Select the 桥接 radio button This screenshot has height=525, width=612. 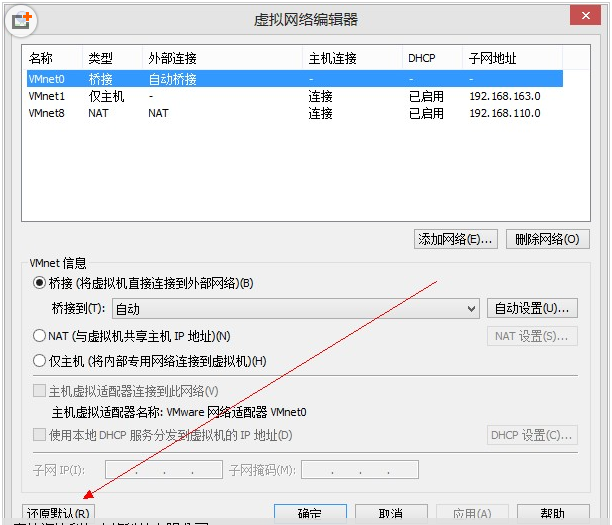click(x=40, y=283)
